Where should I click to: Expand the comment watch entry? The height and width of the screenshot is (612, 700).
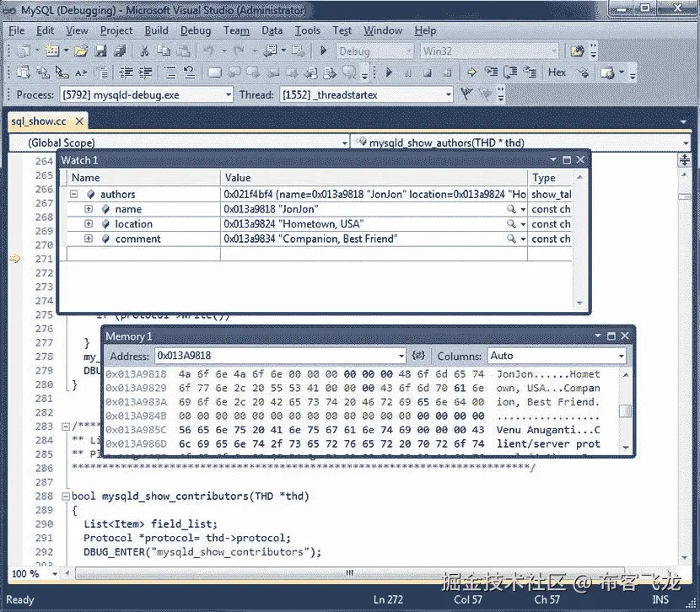[x=89, y=239]
